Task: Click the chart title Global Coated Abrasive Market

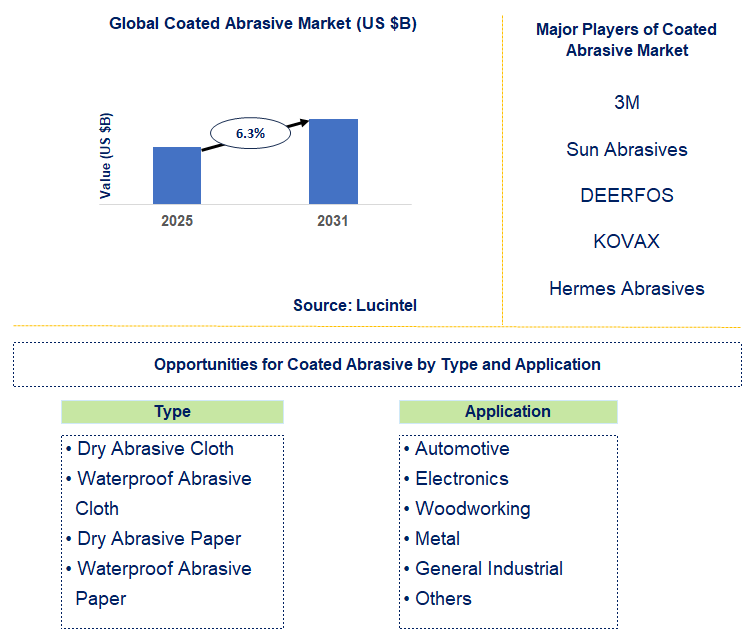Action: coord(263,24)
